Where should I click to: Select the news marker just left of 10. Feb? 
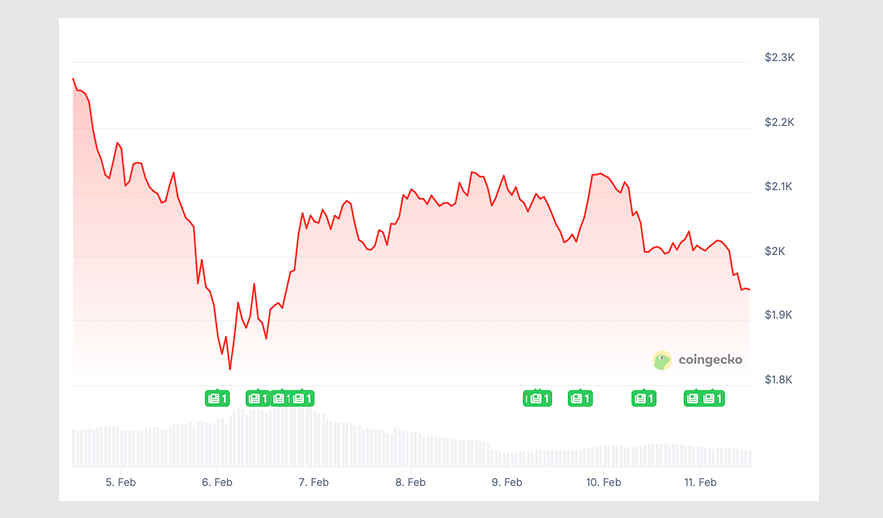pyautogui.click(x=579, y=398)
